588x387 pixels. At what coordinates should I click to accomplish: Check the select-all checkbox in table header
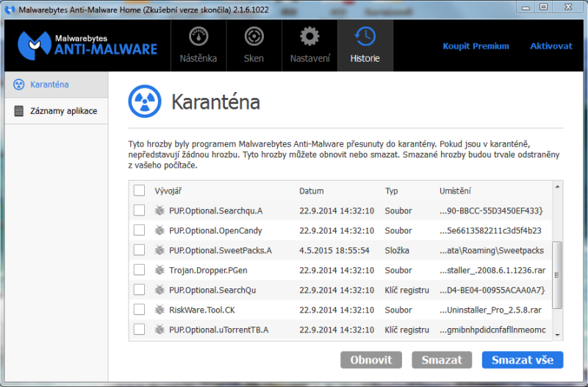tap(139, 191)
